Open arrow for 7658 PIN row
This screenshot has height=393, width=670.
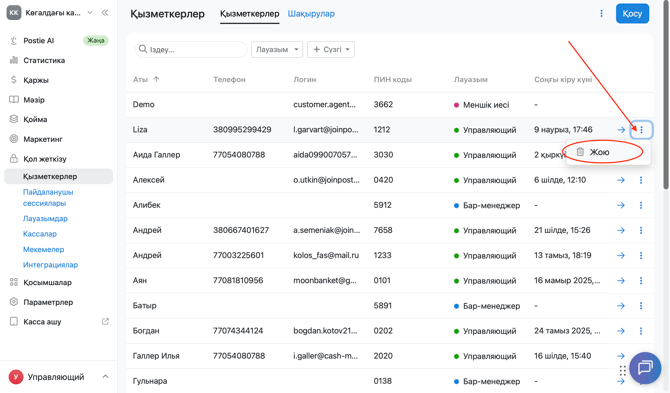coord(621,231)
